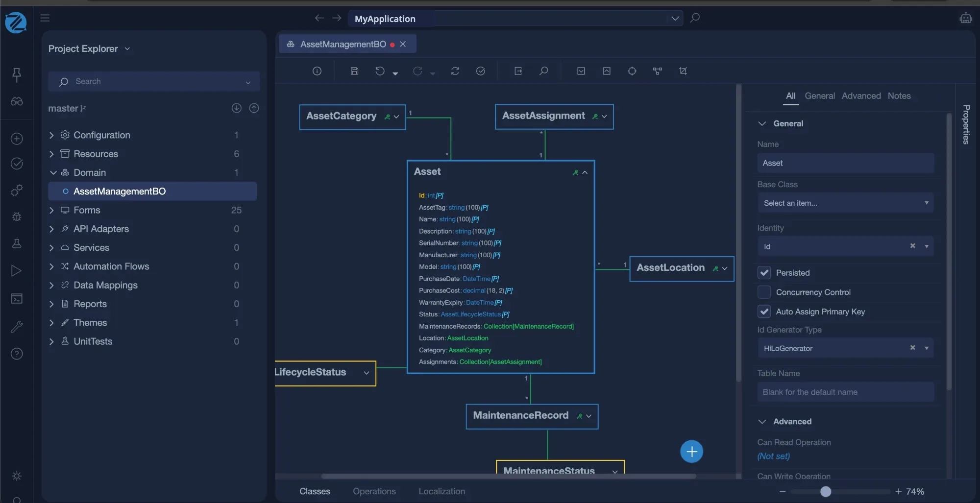Click the pull/download arrow next to master

(237, 108)
